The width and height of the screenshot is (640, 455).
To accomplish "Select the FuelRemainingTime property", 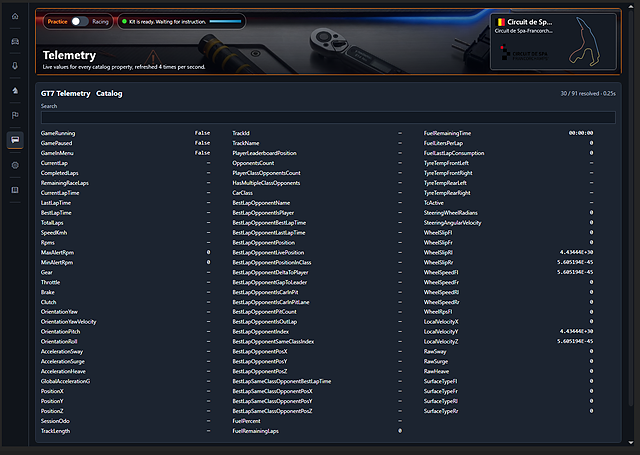I will 447,133.
